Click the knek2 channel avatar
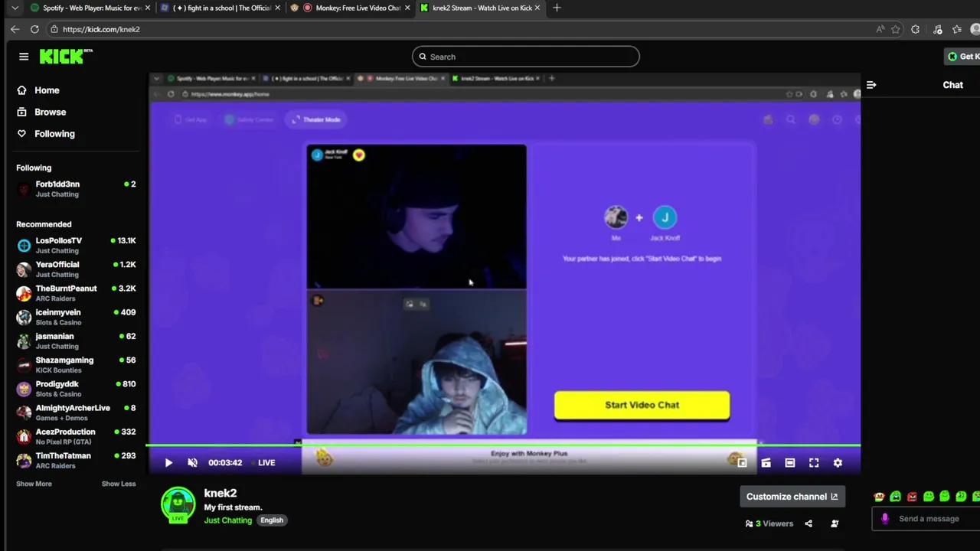The height and width of the screenshot is (551, 980). pyautogui.click(x=178, y=505)
